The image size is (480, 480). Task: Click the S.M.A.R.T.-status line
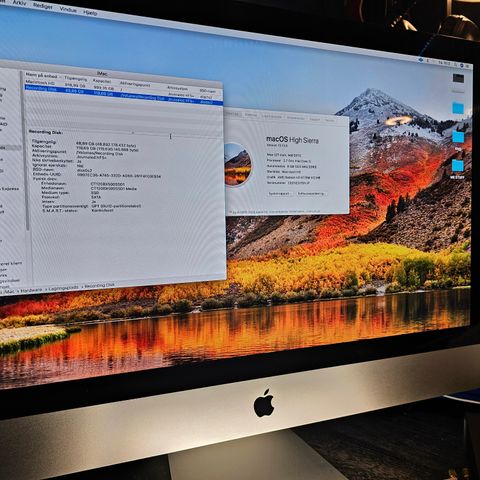point(77,211)
